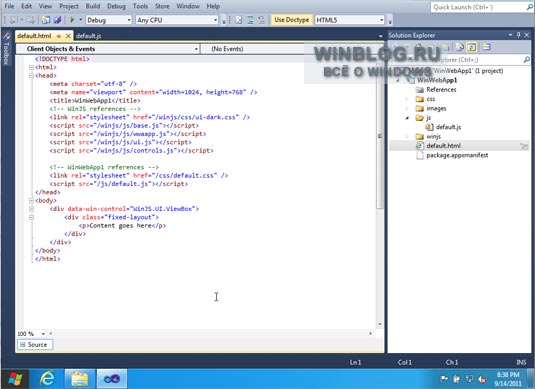Viewport: 535px width, 389px height.
Task: Click the pin icon on default.html tab
Action: pos(59,36)
